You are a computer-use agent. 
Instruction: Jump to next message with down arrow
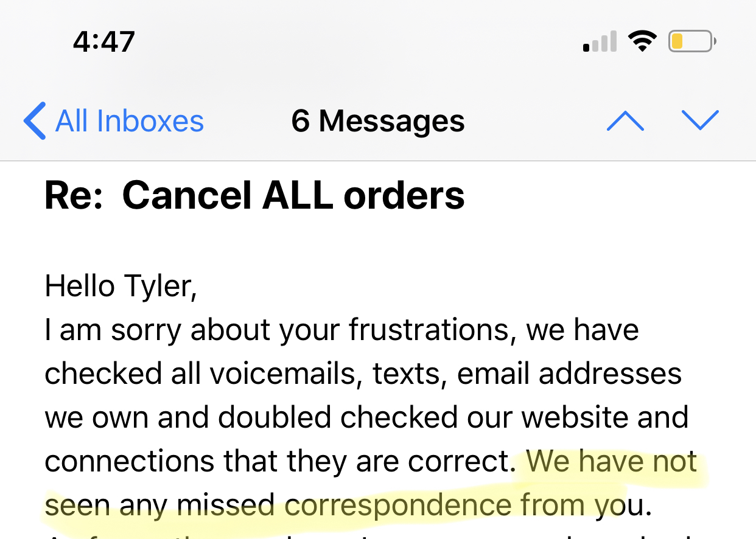tap(700, 120)
